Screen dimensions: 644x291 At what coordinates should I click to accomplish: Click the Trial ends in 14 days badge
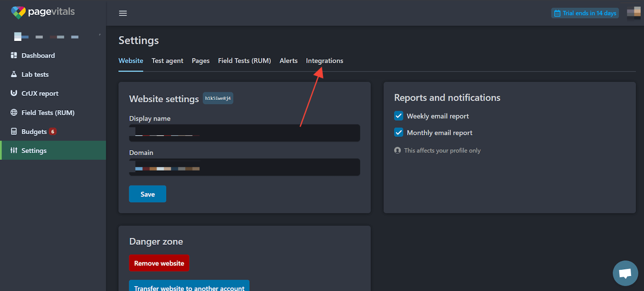[585, 13]
